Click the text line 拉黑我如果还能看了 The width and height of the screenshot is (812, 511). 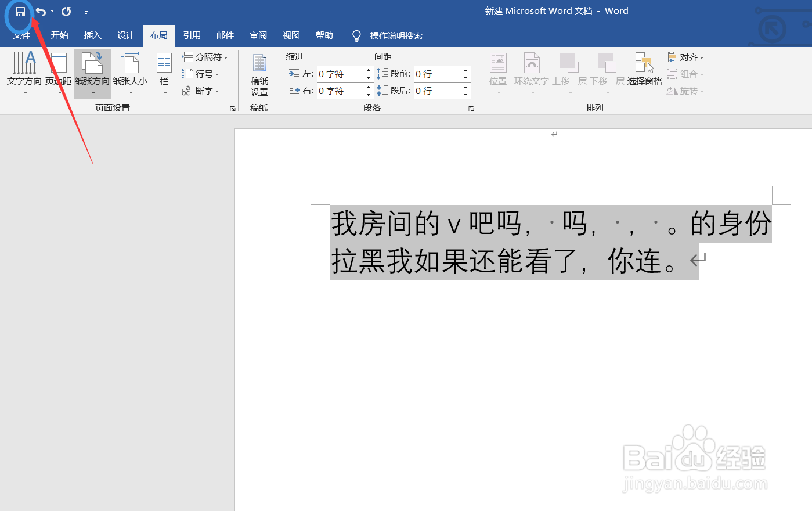click(455, 261)
